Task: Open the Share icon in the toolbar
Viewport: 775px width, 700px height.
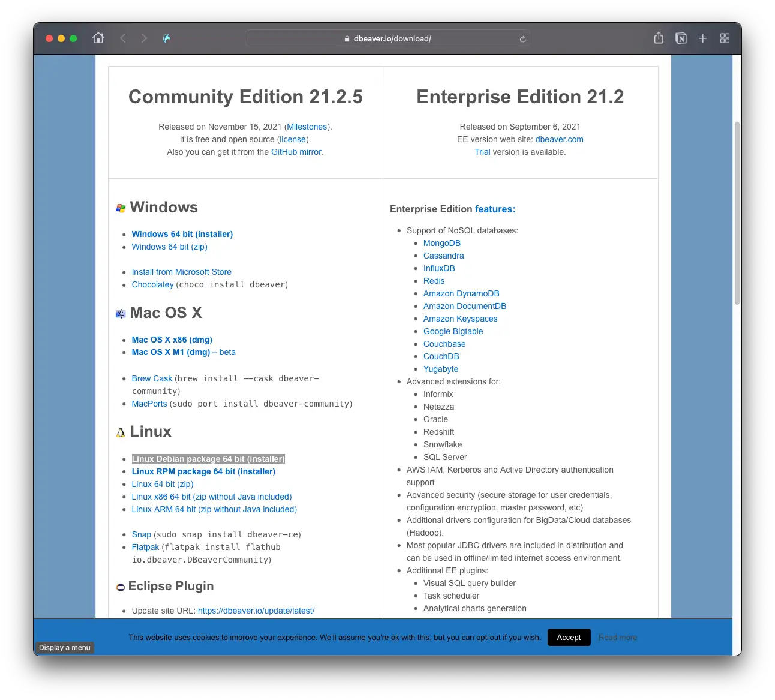Action: pos(659,38)
